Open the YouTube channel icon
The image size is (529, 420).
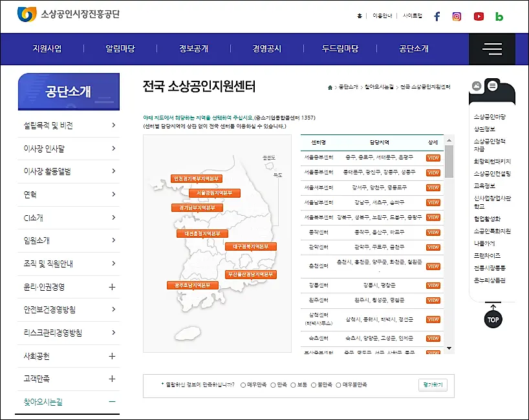click(478, 16)
